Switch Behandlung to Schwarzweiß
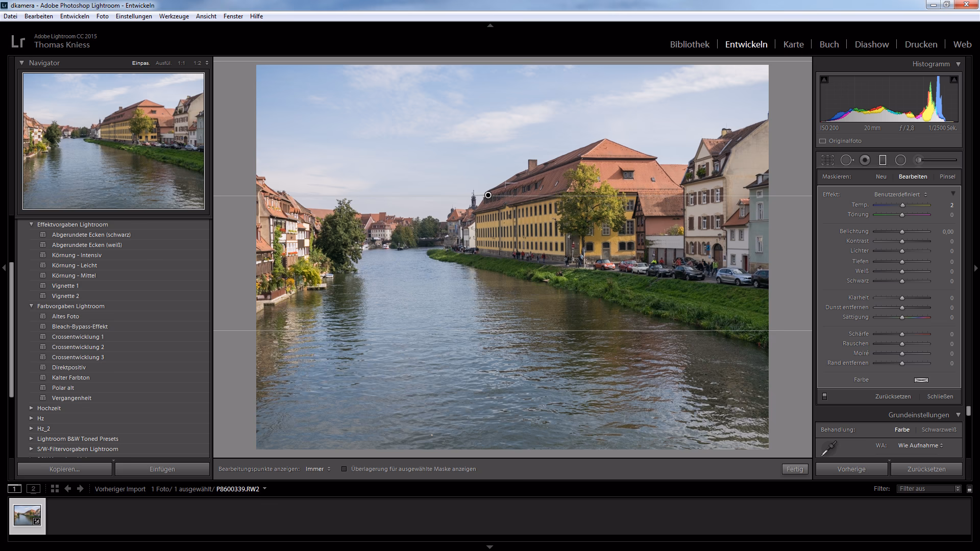 [939, 430]
